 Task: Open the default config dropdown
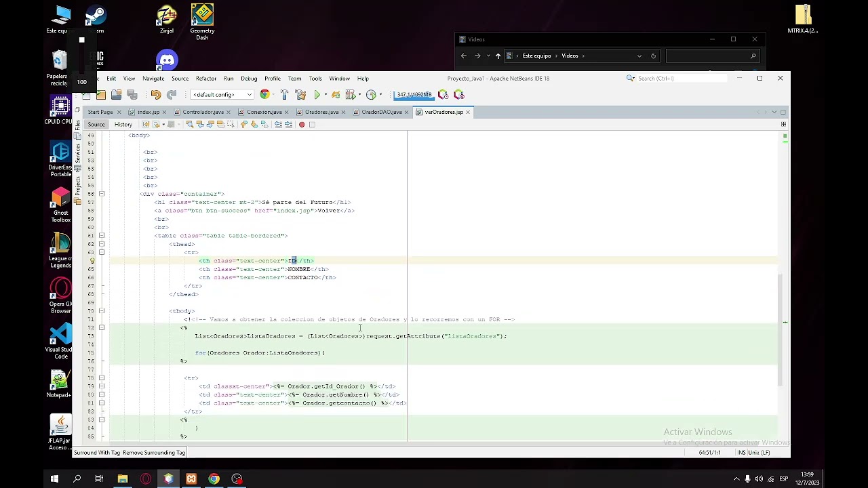(222, 95)
